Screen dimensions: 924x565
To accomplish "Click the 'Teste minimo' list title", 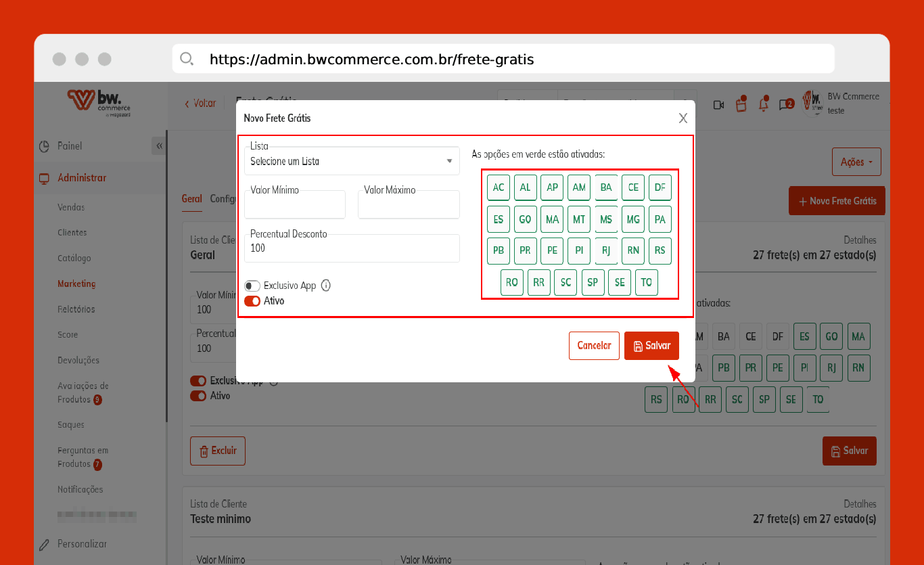I will (x=221, y=519).
